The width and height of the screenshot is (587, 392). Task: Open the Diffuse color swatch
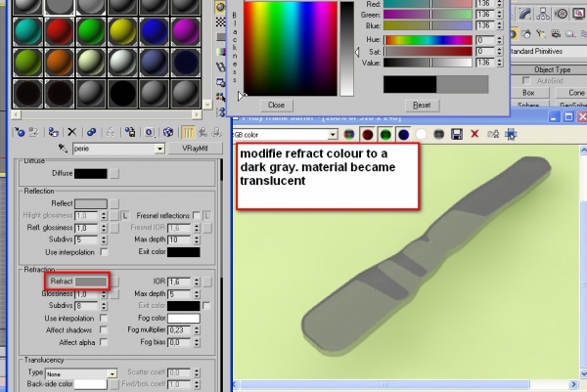coord(91,173)
